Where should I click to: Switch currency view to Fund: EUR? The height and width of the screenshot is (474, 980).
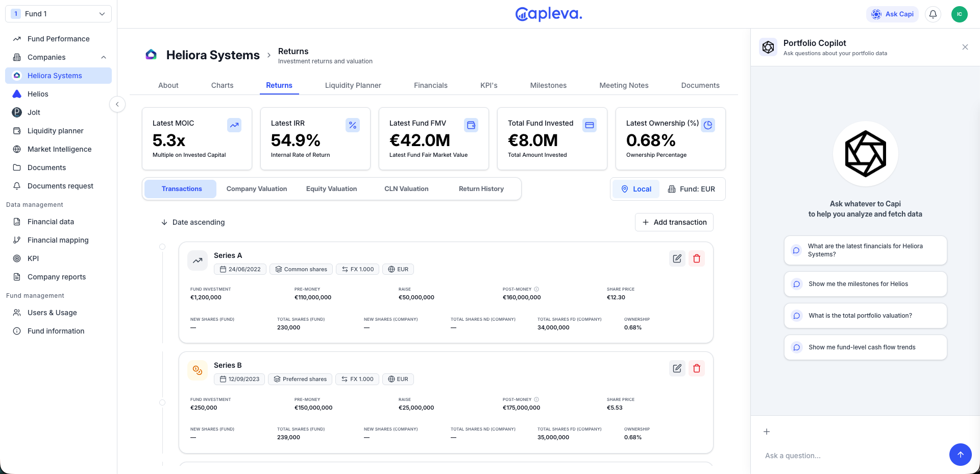tap(692, 189)
